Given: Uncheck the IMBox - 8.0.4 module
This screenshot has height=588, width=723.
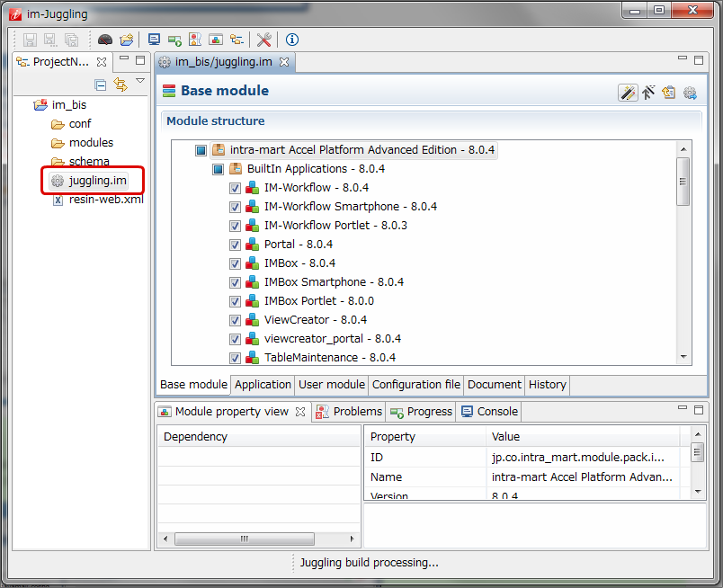Looking at the screenshot, I should coord(235,263).
